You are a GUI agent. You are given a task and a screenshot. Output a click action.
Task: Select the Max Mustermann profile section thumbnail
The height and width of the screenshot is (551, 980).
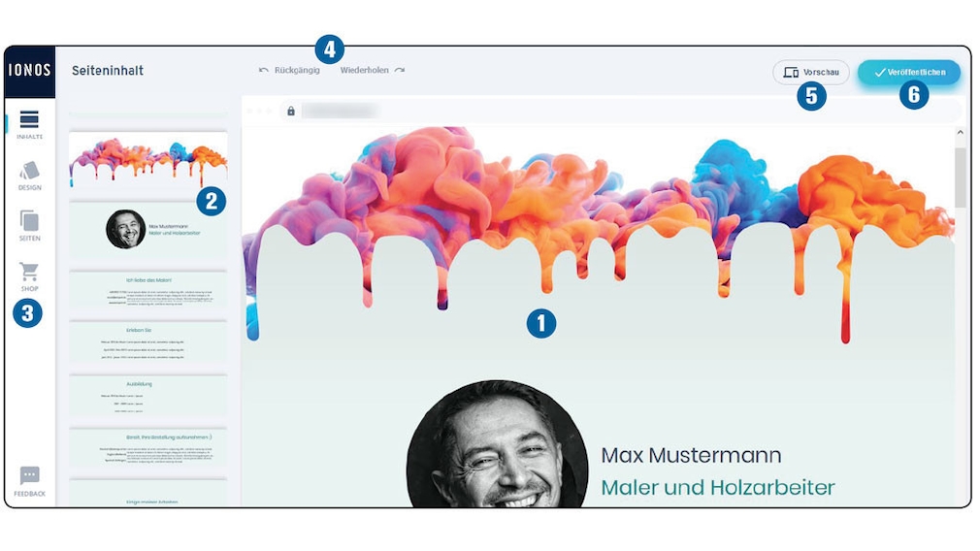pyautogui.click(x=147, y=230)
